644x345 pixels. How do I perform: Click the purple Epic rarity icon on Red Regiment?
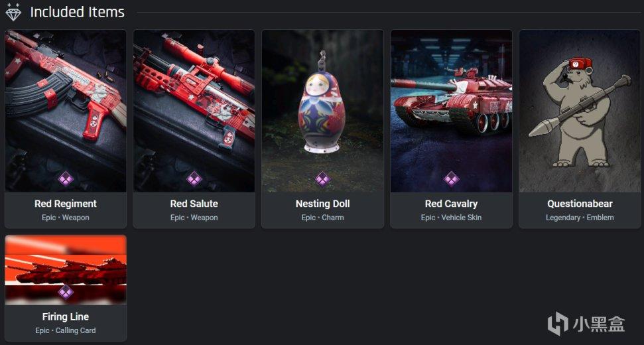66,179
